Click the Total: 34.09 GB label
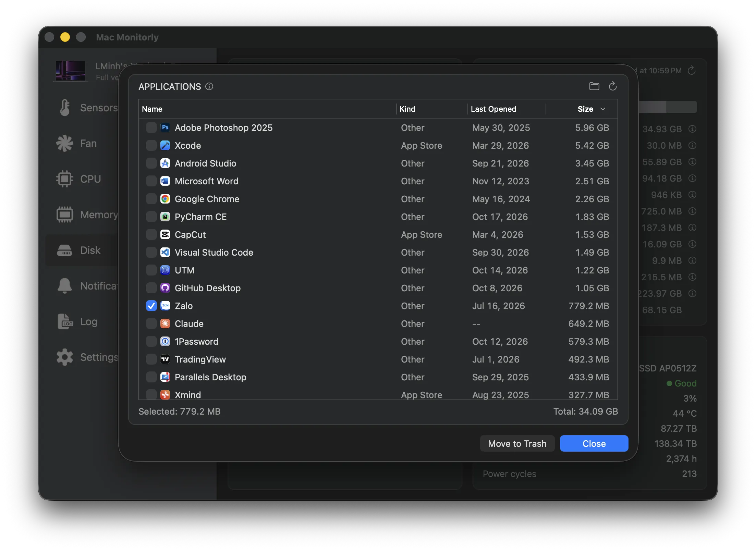 click(x=585, y=411)
